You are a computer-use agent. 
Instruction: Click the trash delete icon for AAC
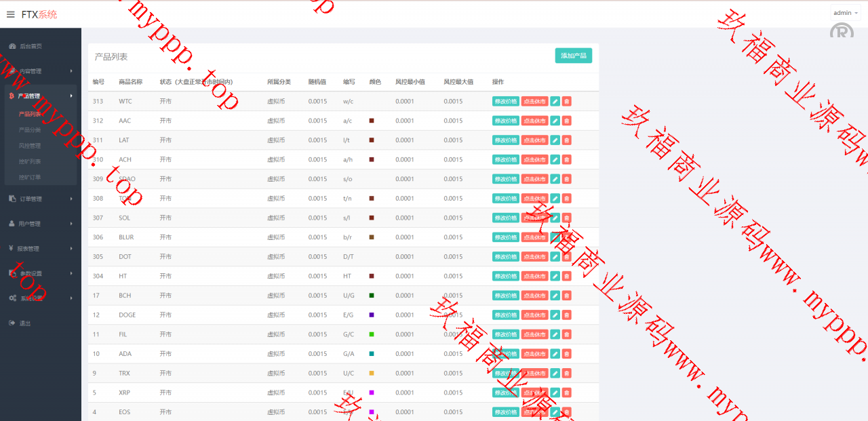point(567,121)
